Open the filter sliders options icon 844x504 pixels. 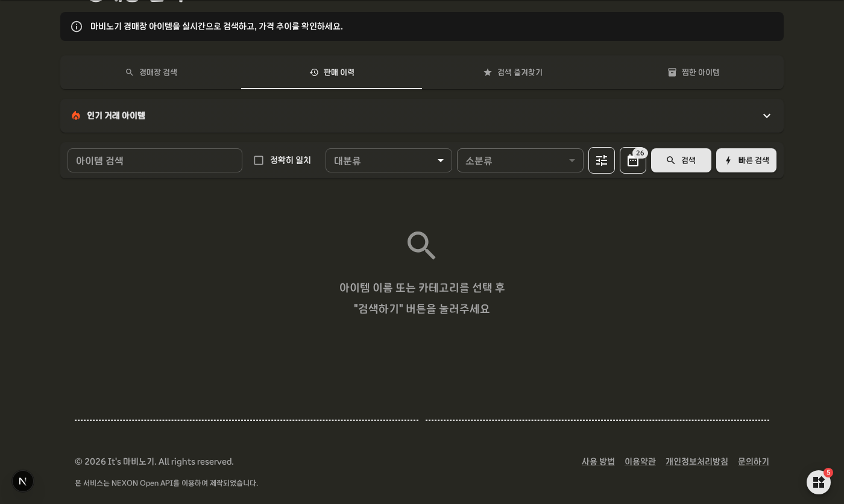click(602, 160)
